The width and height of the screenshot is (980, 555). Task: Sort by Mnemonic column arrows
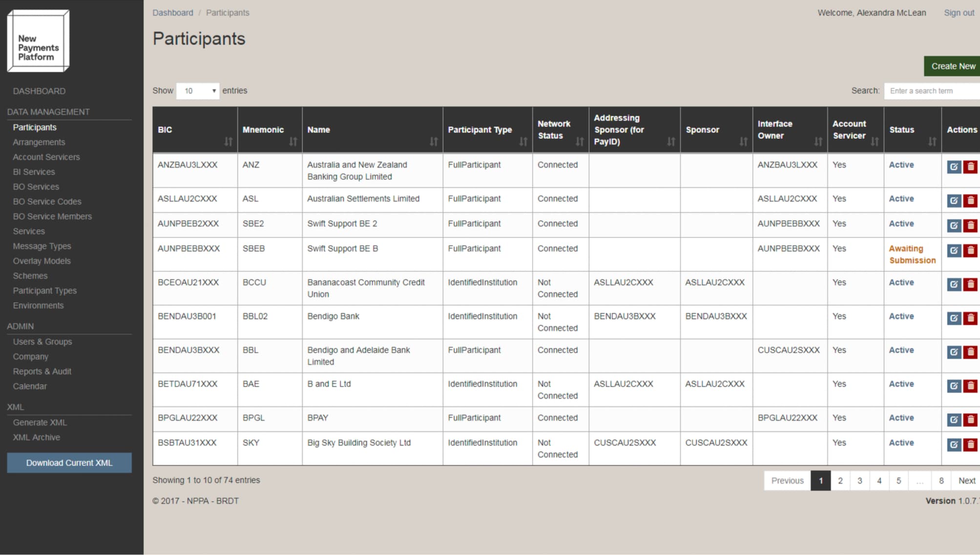click(x=293, y=142)
